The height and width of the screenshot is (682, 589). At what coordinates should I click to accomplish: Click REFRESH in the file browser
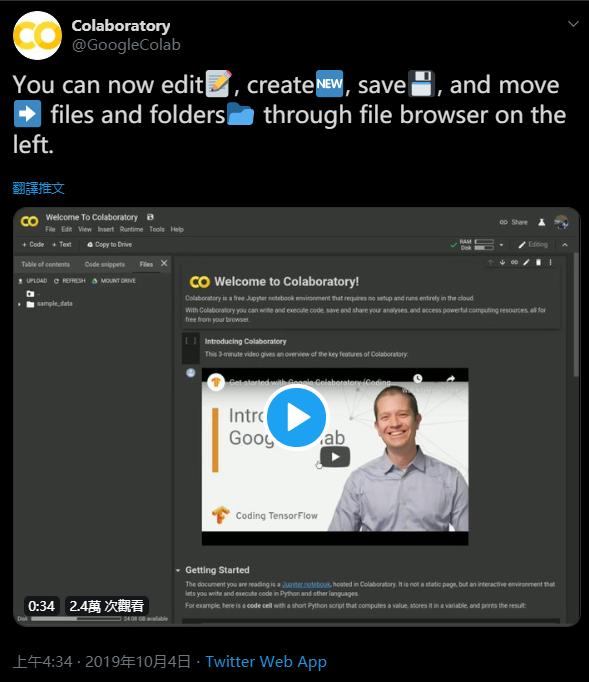click(x=70, y=281)
